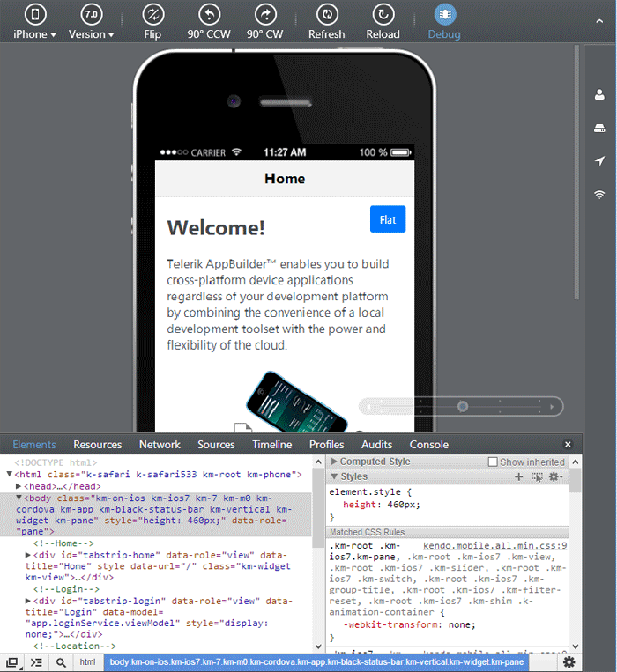Collapse the Styles section
Viewport: 617px width, 672px height.
[334, 476]
